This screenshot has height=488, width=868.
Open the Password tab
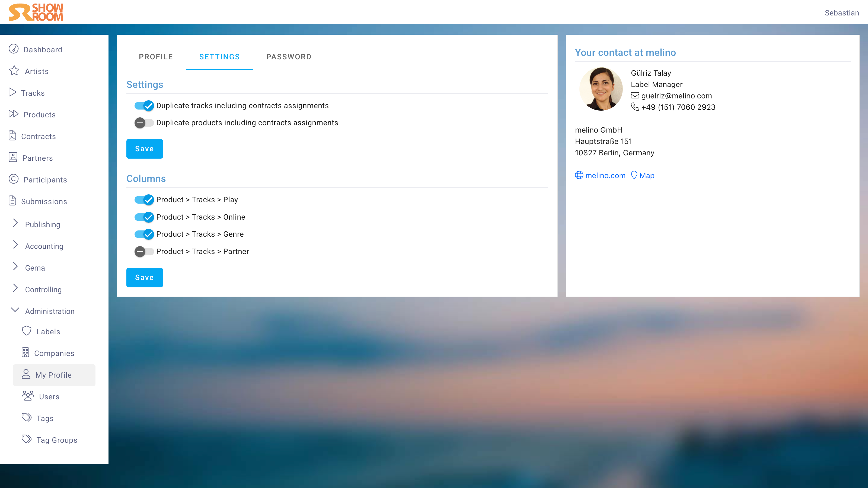tap(289, 57)
